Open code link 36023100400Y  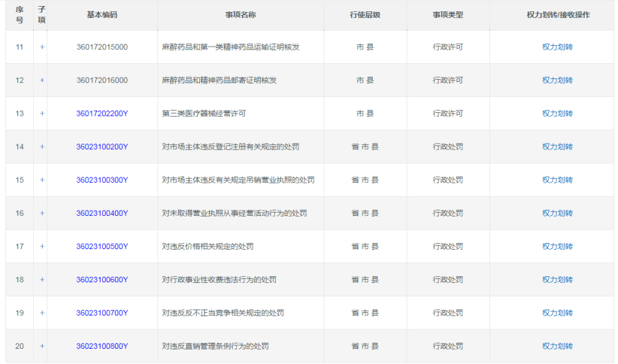[x=102, y=213]
